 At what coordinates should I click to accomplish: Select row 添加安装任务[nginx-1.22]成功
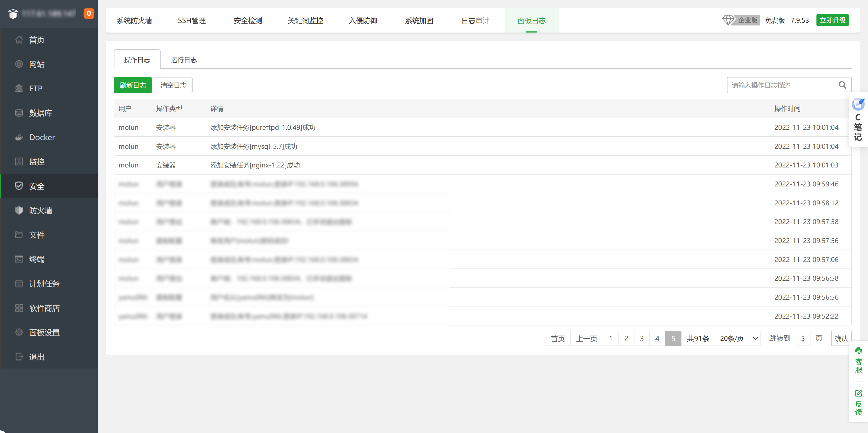pos(483,165)
